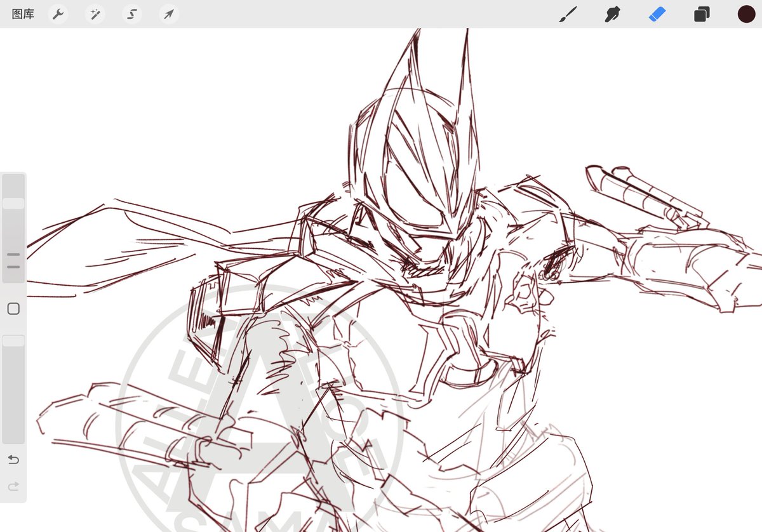Select the Eraser tool

coord(657,14)
